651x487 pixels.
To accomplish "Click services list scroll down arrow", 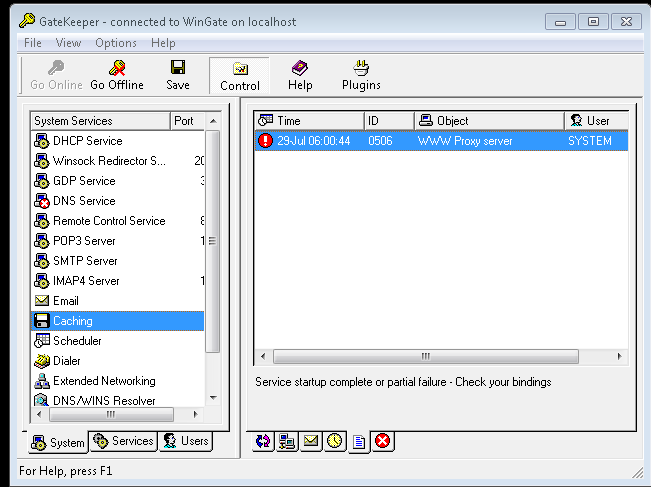I will (213, 398).
